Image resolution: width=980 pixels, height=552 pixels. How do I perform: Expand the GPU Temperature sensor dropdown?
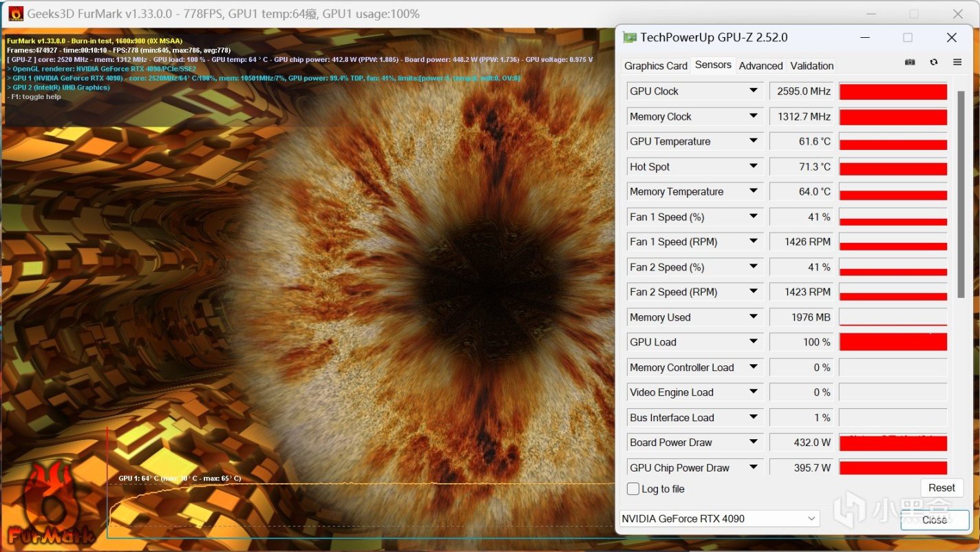coord(754,141)
